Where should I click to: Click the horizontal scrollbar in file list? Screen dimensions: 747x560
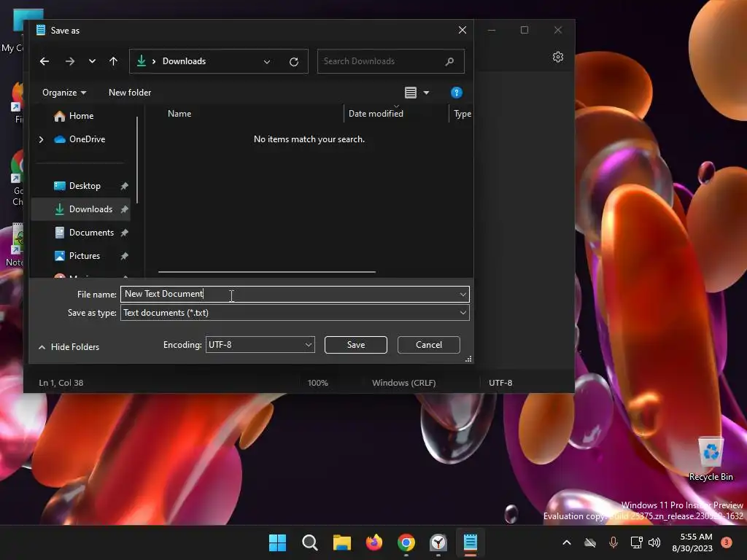pos(267,272)
